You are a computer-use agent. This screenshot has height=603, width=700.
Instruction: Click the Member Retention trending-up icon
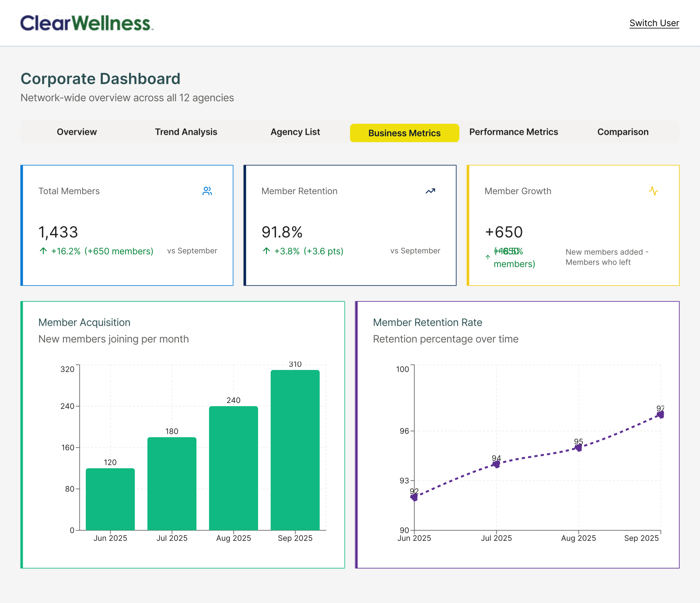click(x=430, y=191)
